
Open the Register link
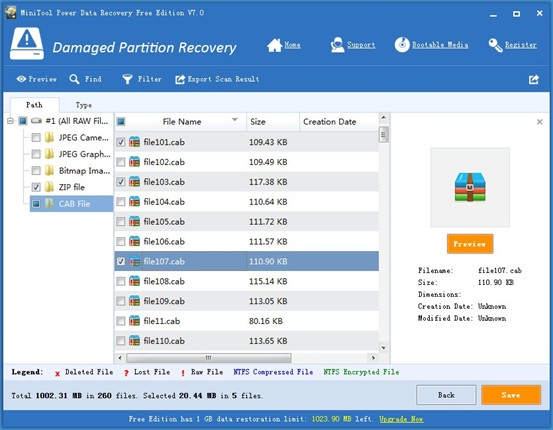coord(521,45)
